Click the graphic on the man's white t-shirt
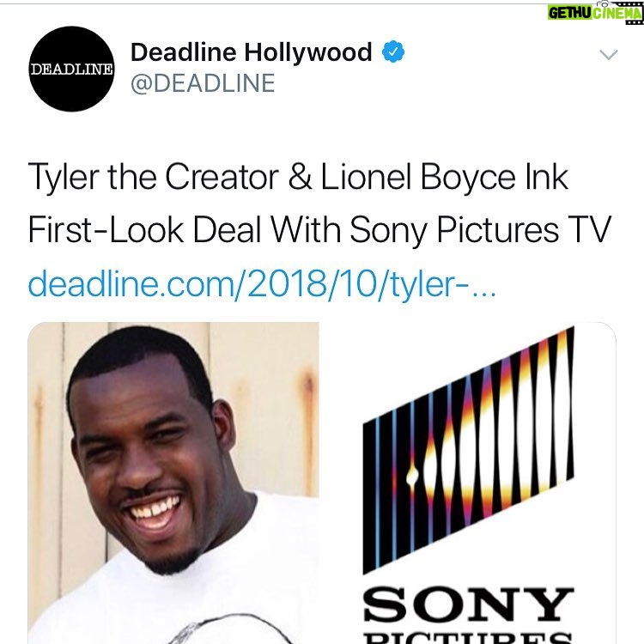Image resolution: width=644 pixels, height=644 pixels. pos(230,629)
